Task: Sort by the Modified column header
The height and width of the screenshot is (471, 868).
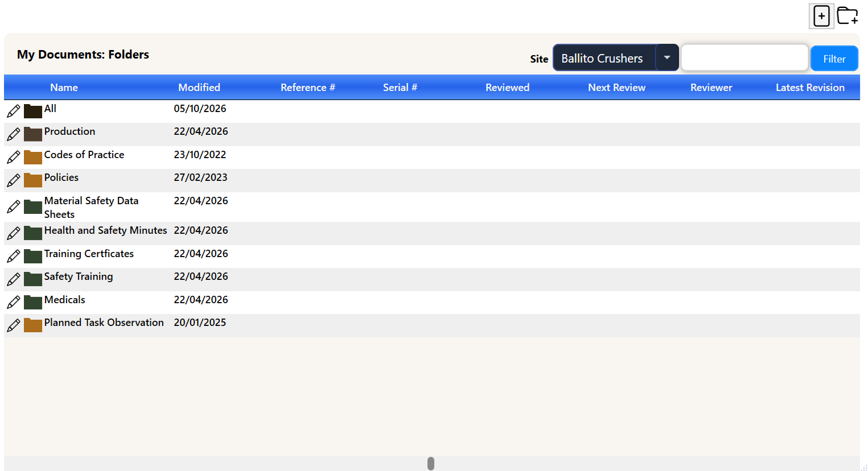Action: tap(199, 88)
